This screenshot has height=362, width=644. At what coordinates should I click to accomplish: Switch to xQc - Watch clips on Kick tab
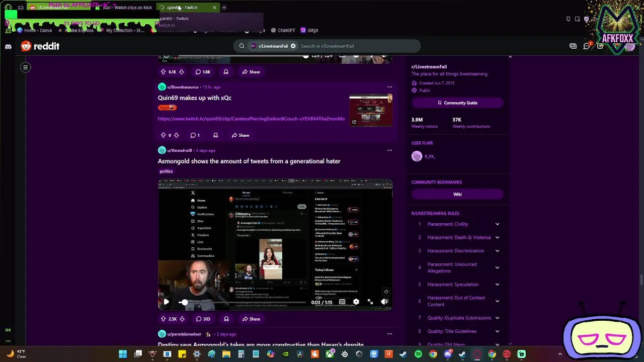(x=124, y=8)
